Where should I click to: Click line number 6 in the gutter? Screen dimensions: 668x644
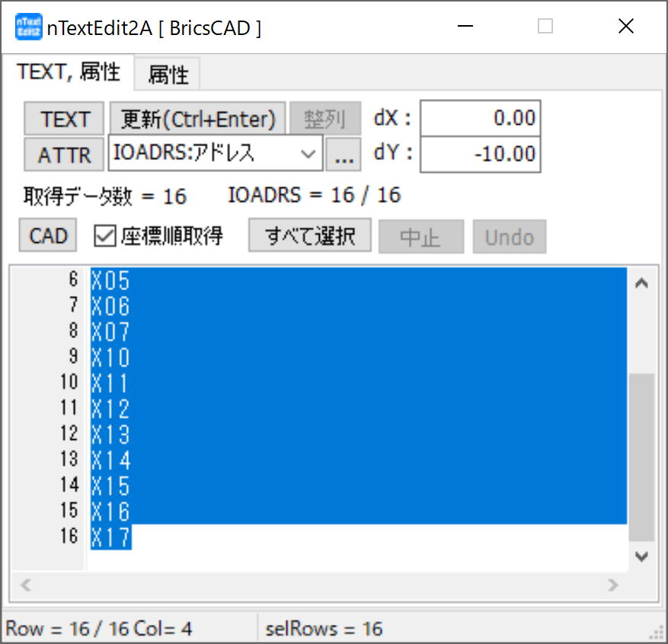coord(74,279)
